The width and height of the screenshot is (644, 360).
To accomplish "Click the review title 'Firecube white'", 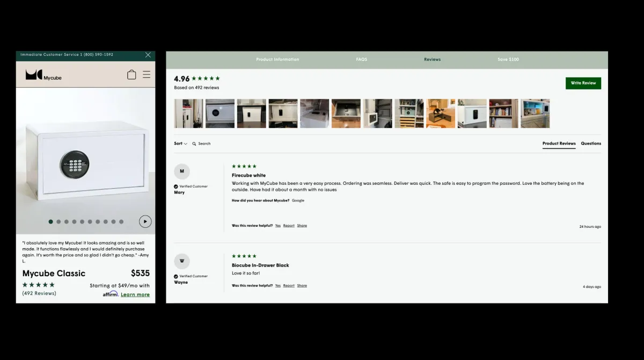I will (x=248, y=175).
